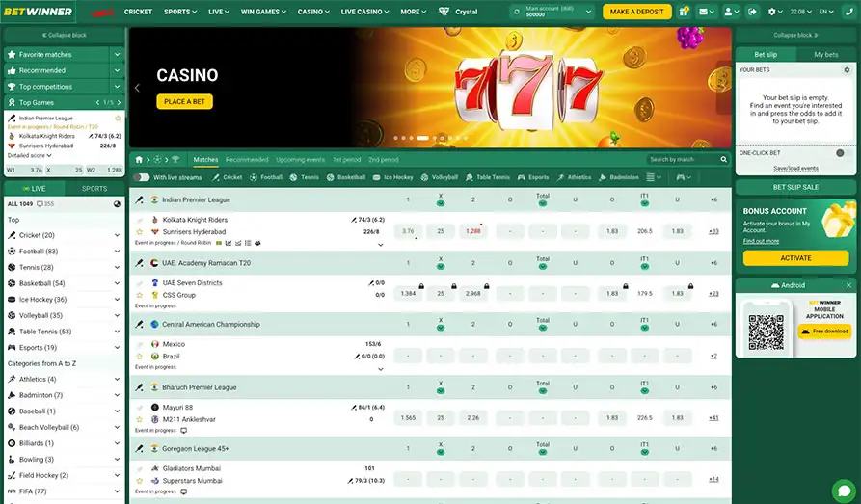Favorite the M211 Ankleshvar match star
The width and height of the screenshot is (861, 504).
click(140, 419)
